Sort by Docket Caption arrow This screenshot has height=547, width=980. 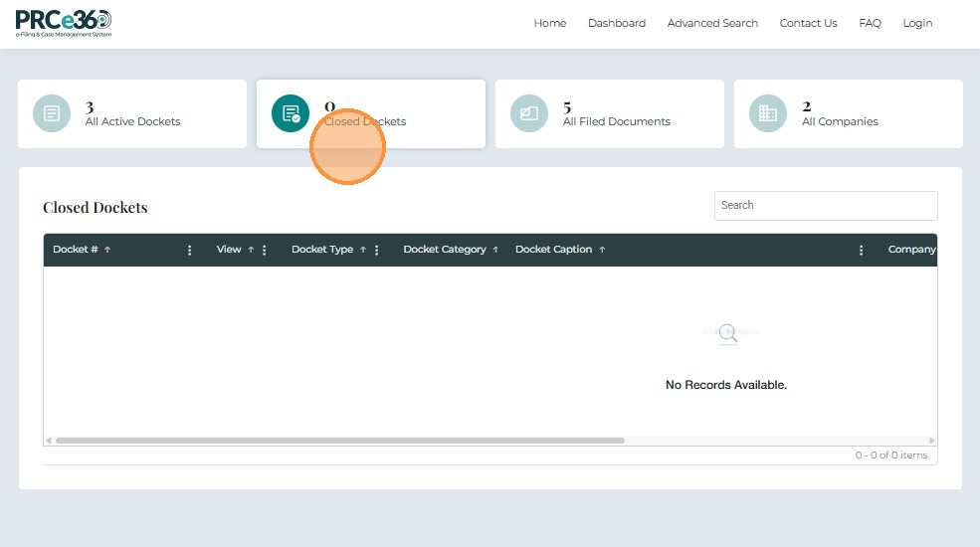pyautogui.click(x=602, y=250)
